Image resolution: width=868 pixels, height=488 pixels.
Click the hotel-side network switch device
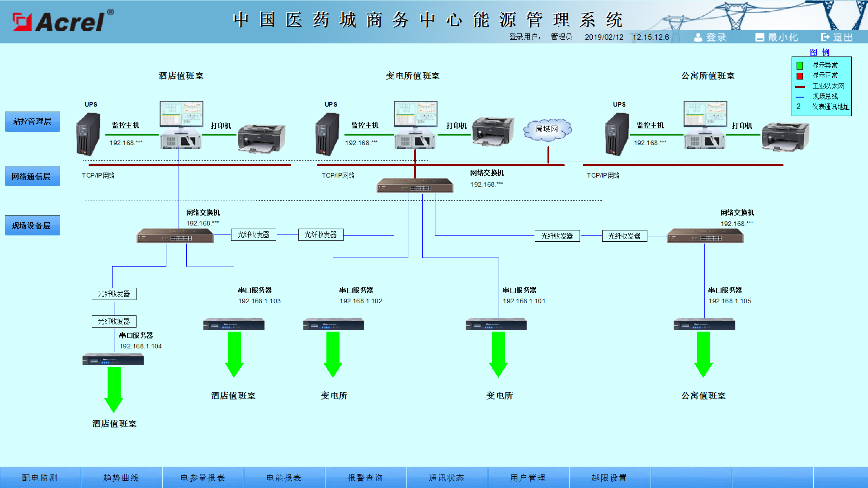coord(175,236)
